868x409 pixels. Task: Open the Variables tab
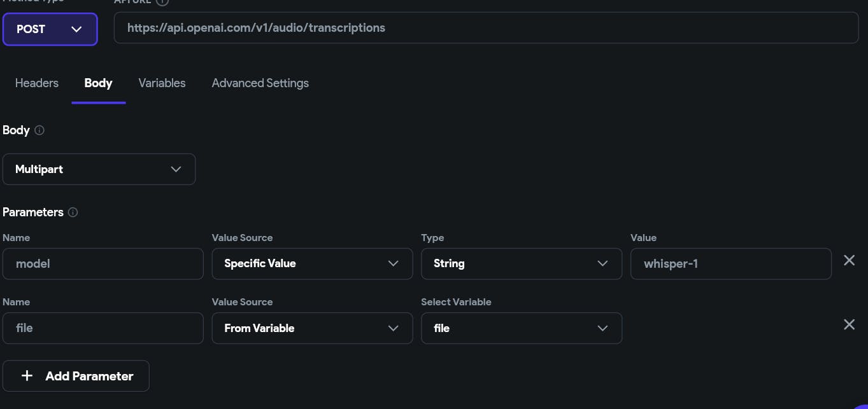click(x=162, y=83)
